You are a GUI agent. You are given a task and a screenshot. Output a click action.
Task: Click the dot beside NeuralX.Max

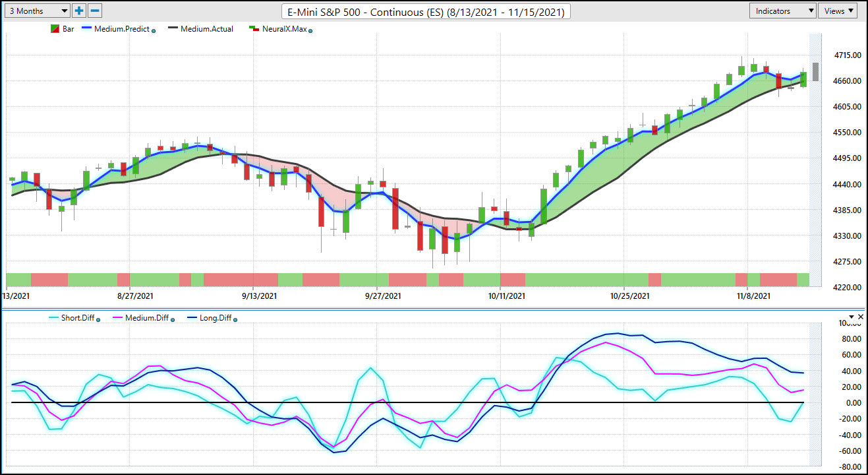[310, 30]
